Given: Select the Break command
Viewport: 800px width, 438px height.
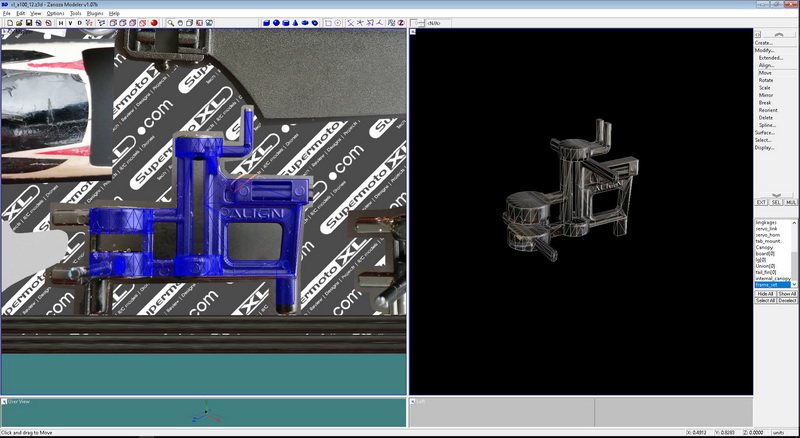Looking at the screenshot, I should pyautogui.click(x=765, y=103).
